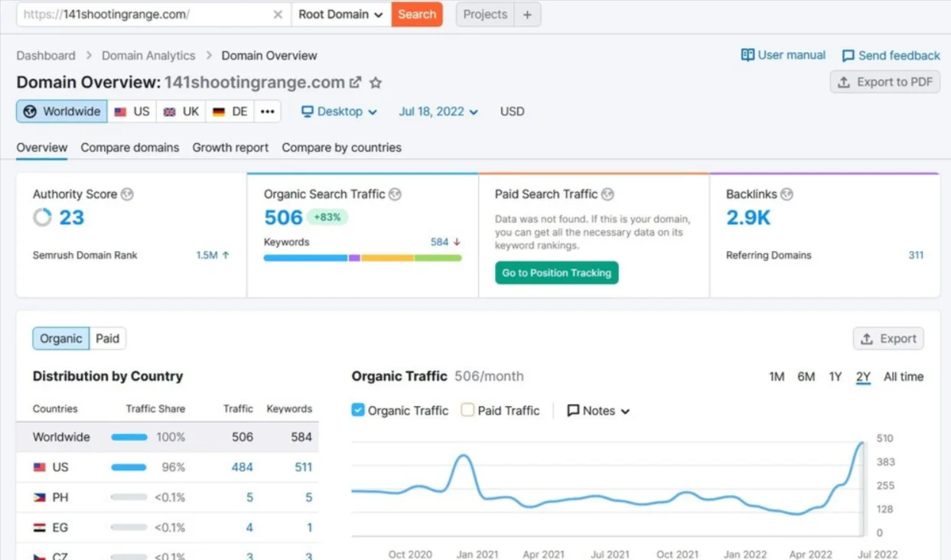Open the Growth report tab
Screen dimensions: 951x560
click(230, 148)
